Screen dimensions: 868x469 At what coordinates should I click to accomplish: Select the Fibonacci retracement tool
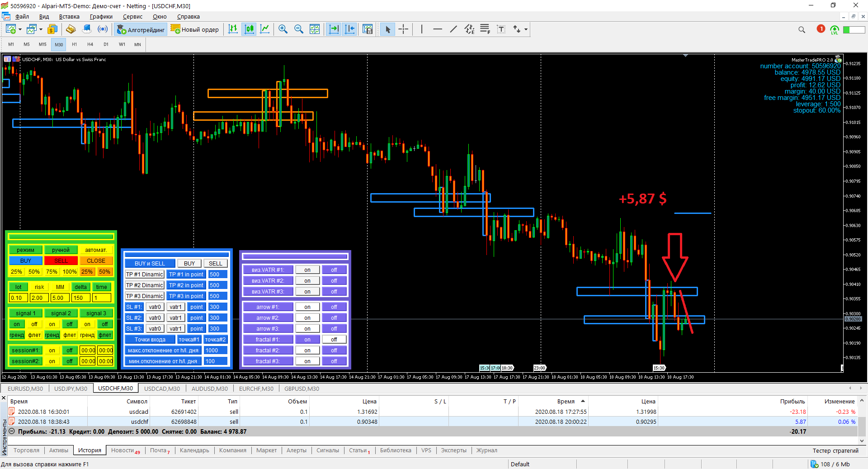coord(485,29)
